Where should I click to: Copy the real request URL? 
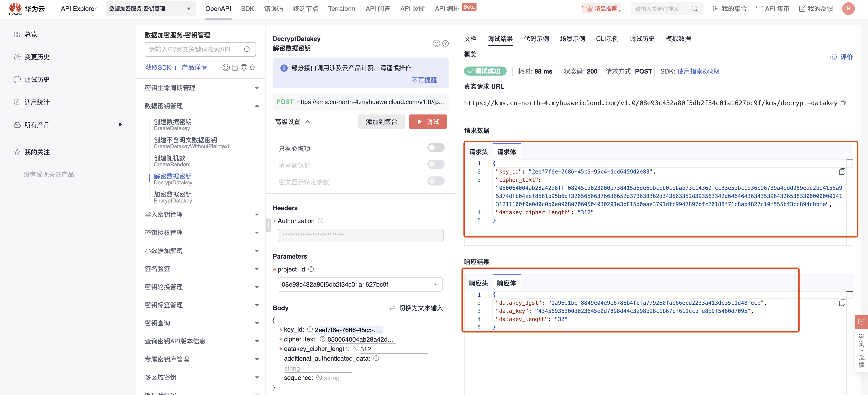(843, 103)
